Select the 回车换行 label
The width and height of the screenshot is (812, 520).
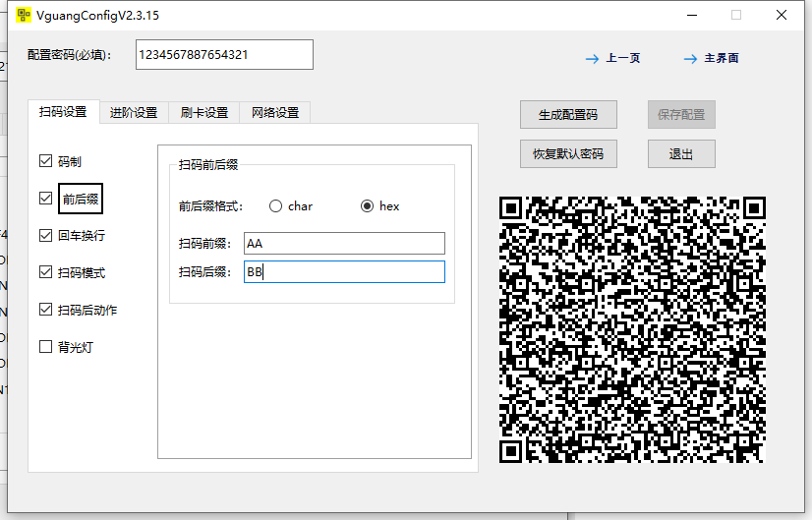pos(82,236)
